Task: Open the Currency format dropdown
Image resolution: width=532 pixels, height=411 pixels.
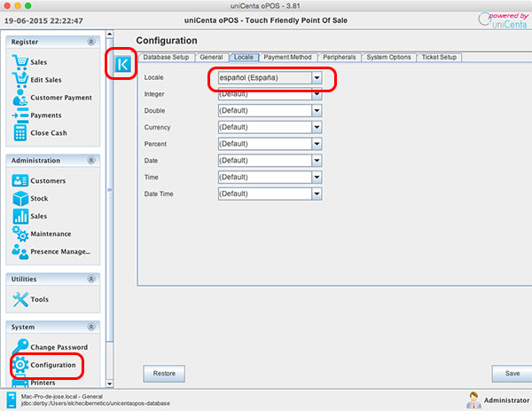Action: [x=270, y=127]
